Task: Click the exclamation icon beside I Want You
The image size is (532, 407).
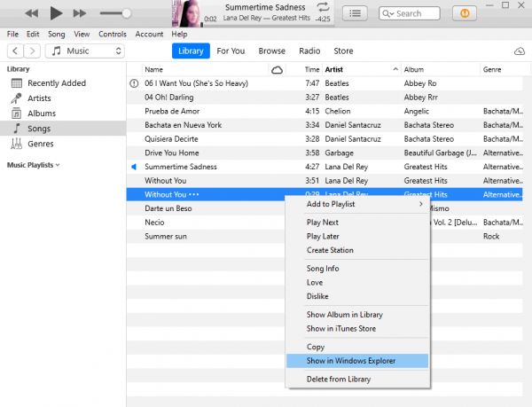Action: [x=135, y=83]
